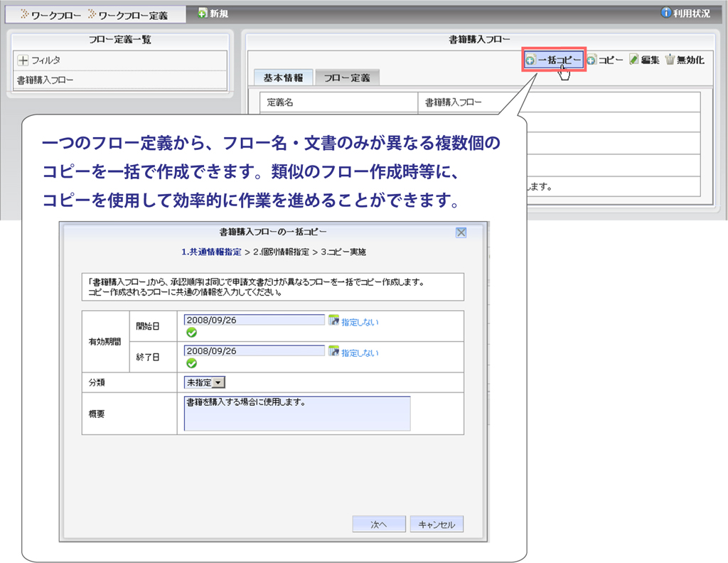Viewport: 728px width, 563px height.
Task: Open calendar picker for 開始日
Action: [x=333, y=320]
